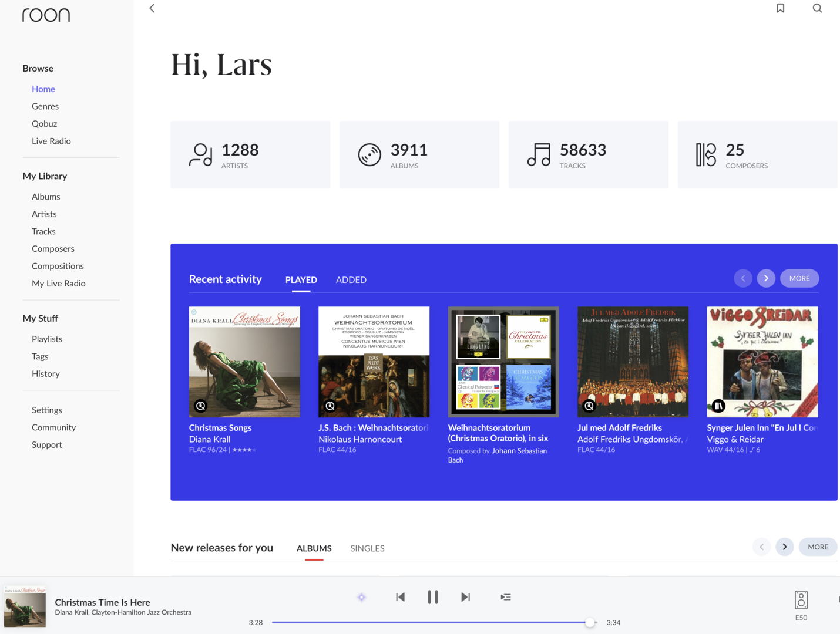The width and height of the screenshot is (840, 634).
Task: Open Tags under My Stuff
Action: 40,356
